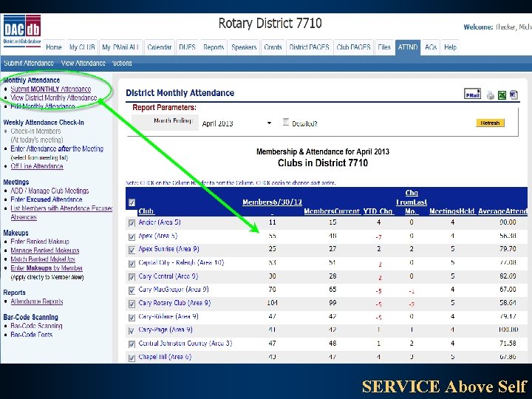This screenshot has height=399, width=532.
Task: Open the Bar-Code Scanning link
Action: (x=36, y=326)
